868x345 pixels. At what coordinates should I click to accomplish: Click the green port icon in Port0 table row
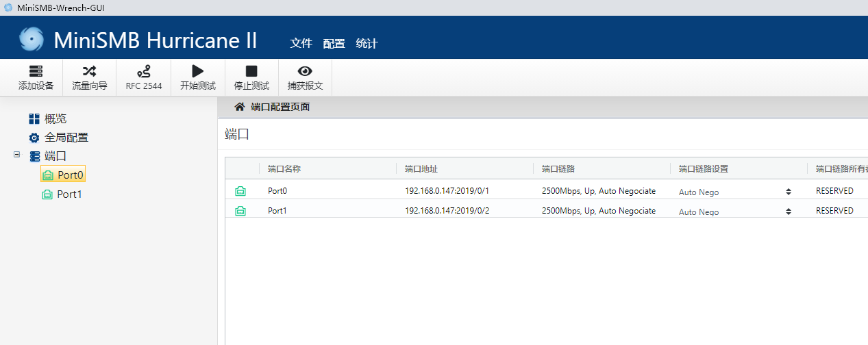tap(240, 191)
